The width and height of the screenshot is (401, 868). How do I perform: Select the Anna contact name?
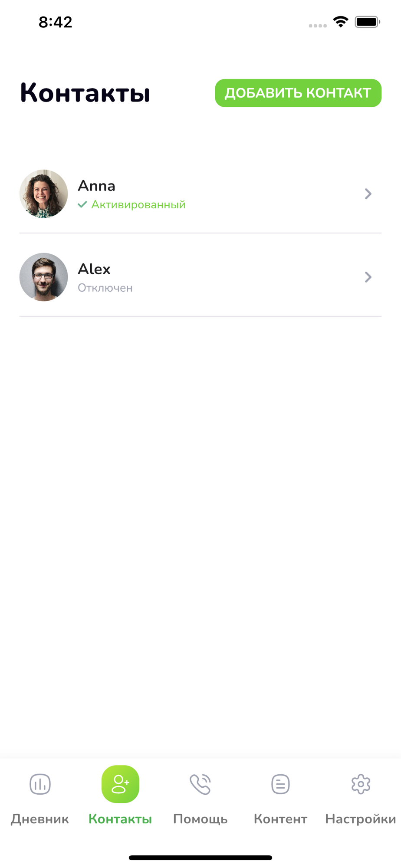[x=96, y=186]
